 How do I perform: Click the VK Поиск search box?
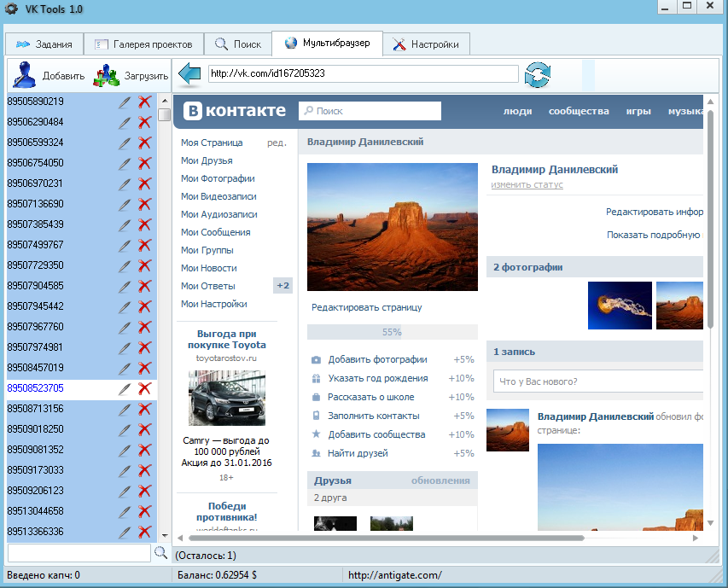tap(370, 111)
